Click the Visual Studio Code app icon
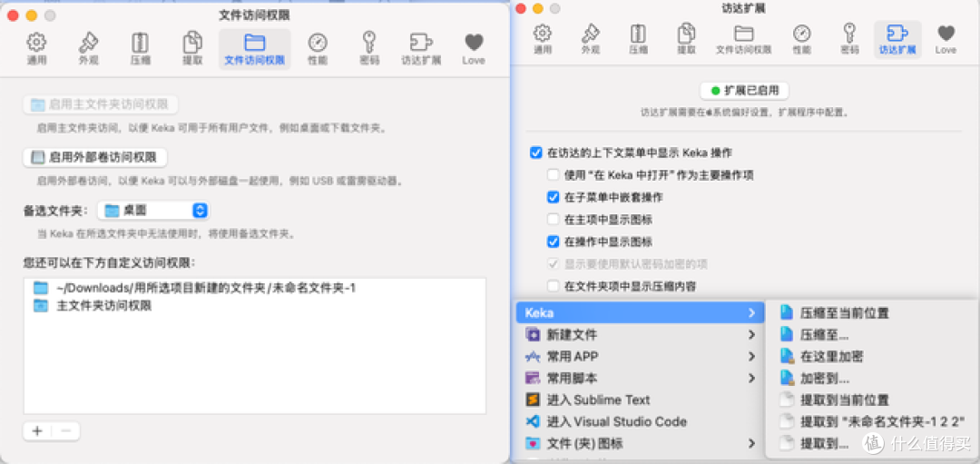 533,421
